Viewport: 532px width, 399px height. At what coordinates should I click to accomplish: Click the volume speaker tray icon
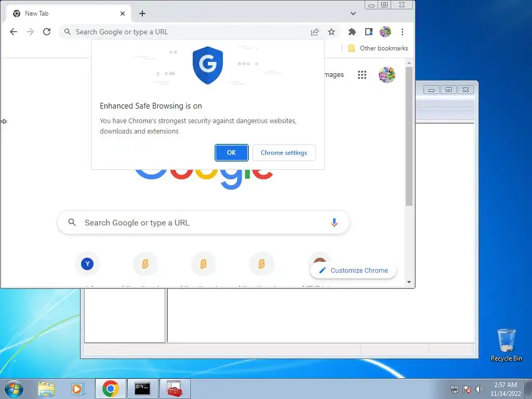click(480, 389)
